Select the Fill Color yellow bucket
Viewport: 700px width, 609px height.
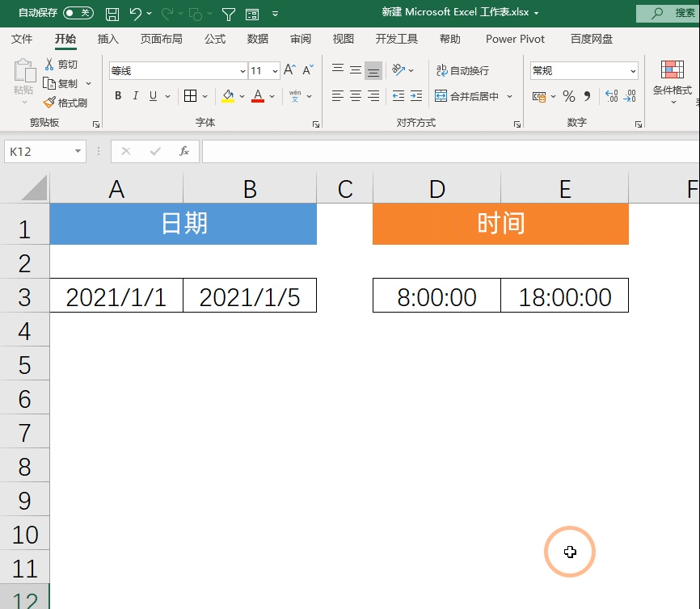point(228,96)
